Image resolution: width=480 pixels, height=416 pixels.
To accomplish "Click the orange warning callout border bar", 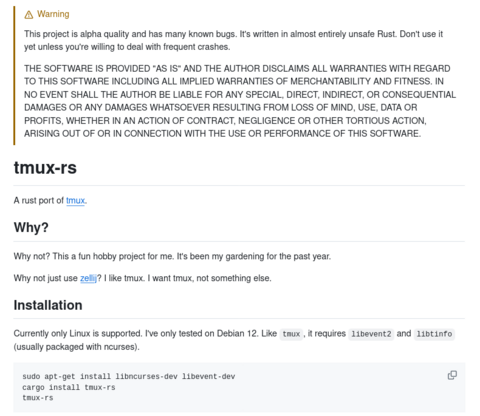I will click(x=14, y=75).
